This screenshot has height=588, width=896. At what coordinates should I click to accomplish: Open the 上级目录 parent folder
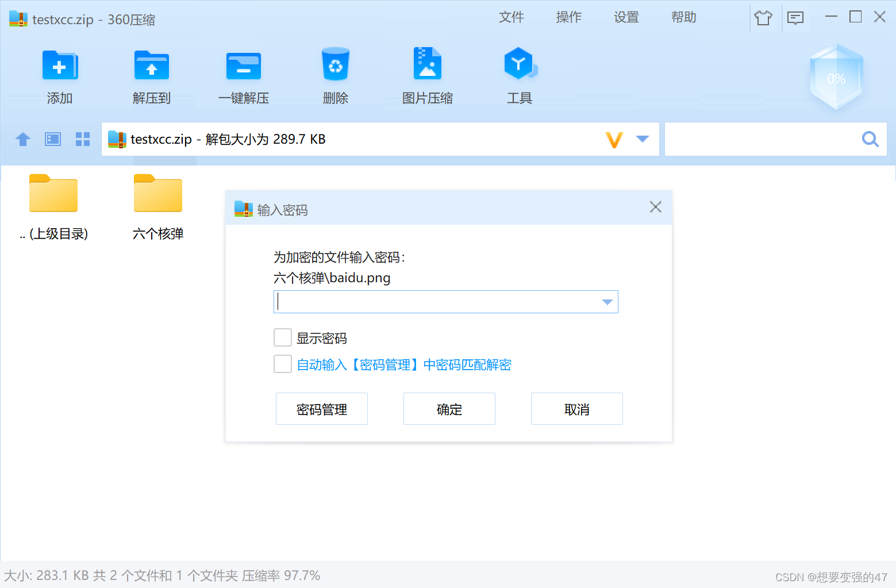pos(53,207)
